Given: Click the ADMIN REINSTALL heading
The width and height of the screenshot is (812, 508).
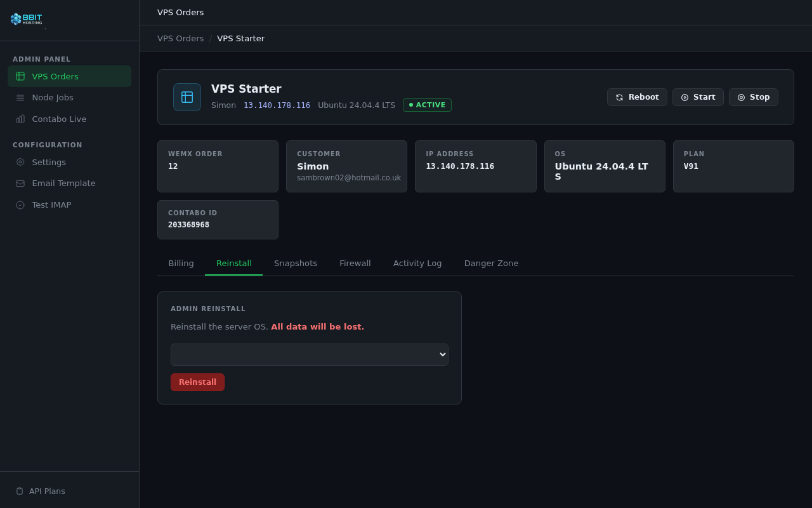Looking at the screenshot, I should 208,309.
